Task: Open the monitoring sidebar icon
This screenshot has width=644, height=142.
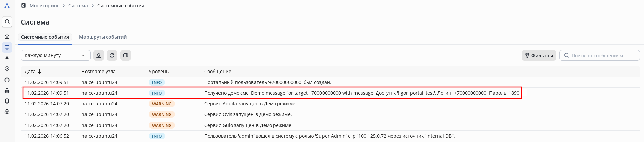Action: (x=7, y=47)
